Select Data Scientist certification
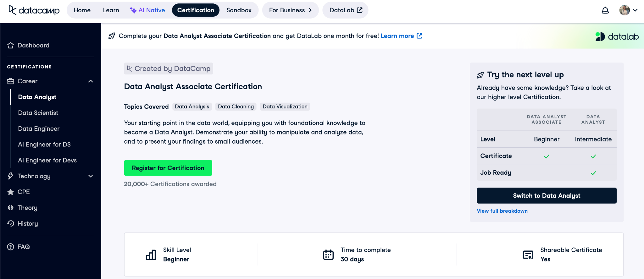Screen dimensions: 644x279 (x=38, y=113)
